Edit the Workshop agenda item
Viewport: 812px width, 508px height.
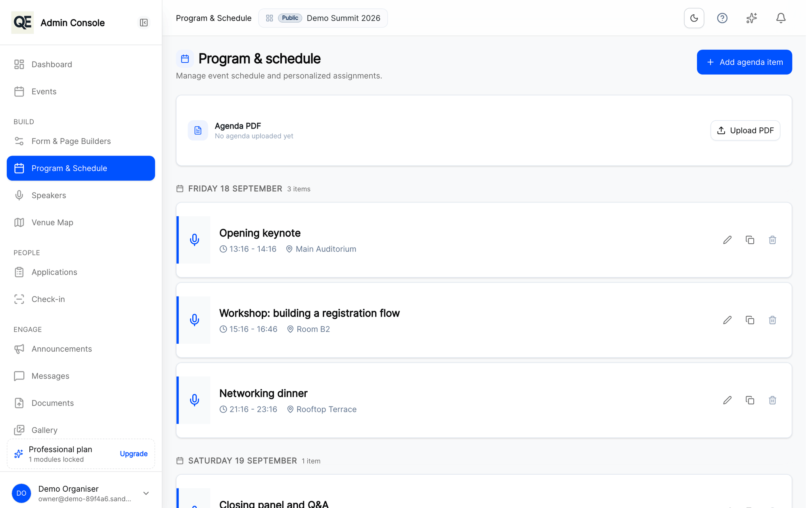[727, 320]
